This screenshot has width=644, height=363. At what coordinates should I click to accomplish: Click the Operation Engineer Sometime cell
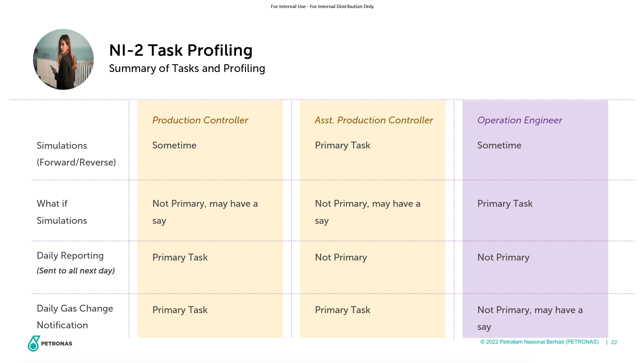[x=499, y=145]
